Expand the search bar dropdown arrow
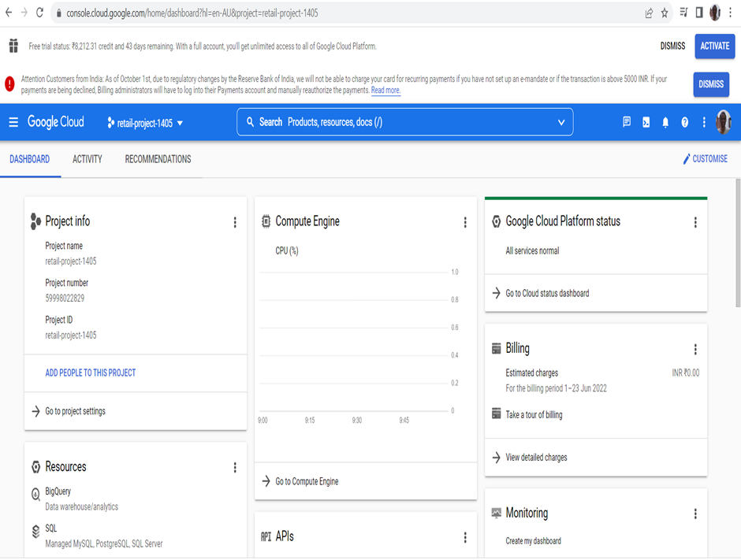The height and width of the screenshot is (560, 741). [x=561, y=122]
